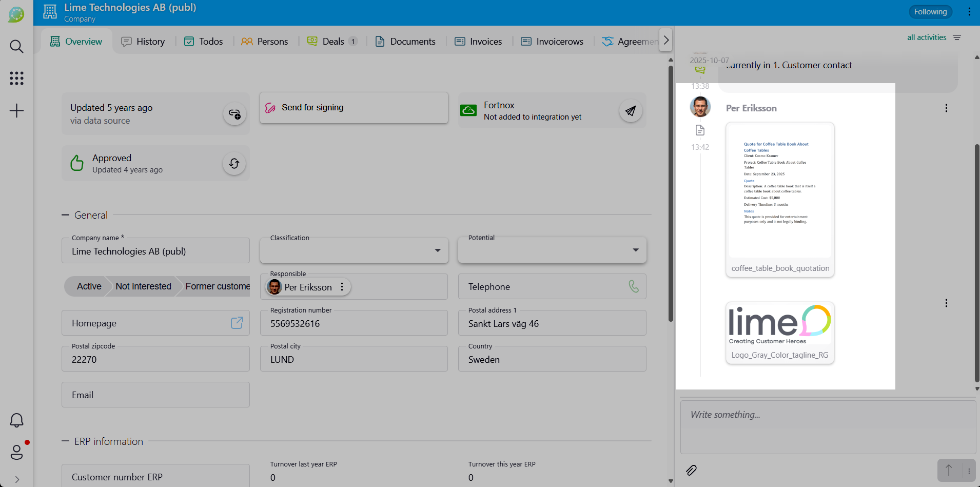Open the Potential dropdown
Viewport: 980px width, 487px height.
tap(552, 250)
